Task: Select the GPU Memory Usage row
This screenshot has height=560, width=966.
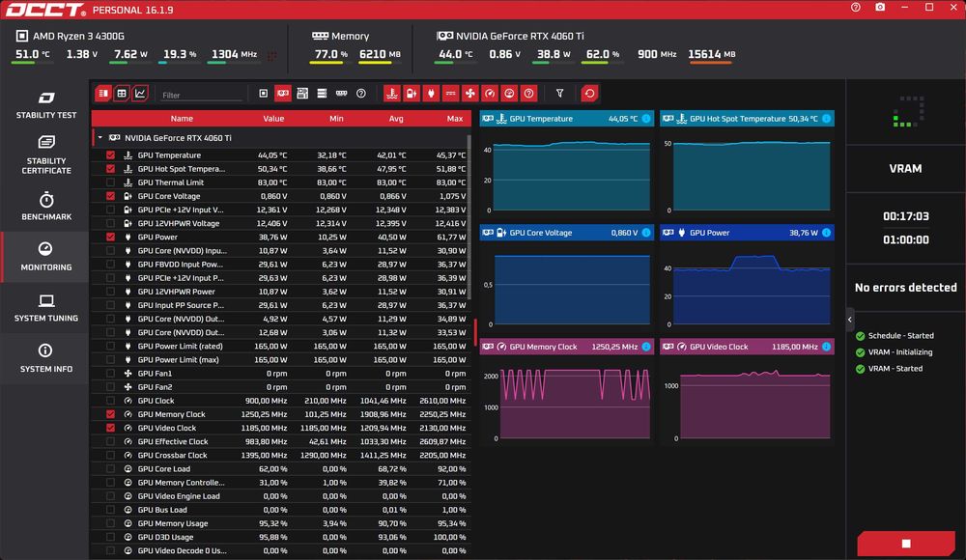Action: (x=281, y=523)
